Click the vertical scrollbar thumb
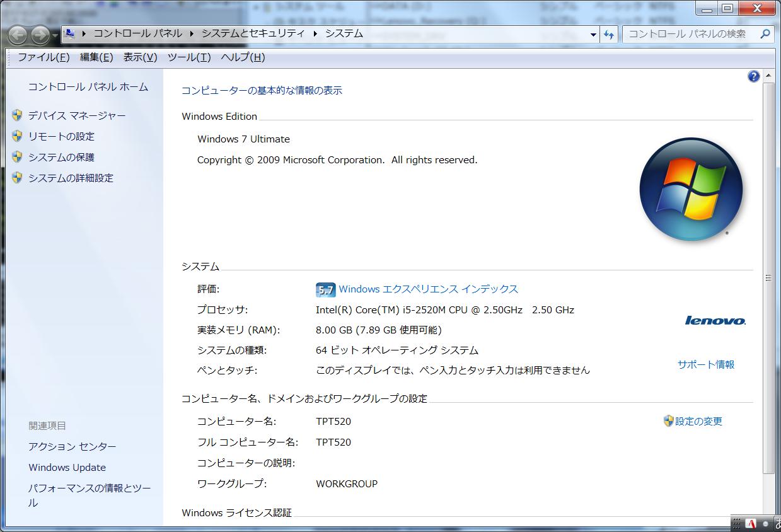 768,277
